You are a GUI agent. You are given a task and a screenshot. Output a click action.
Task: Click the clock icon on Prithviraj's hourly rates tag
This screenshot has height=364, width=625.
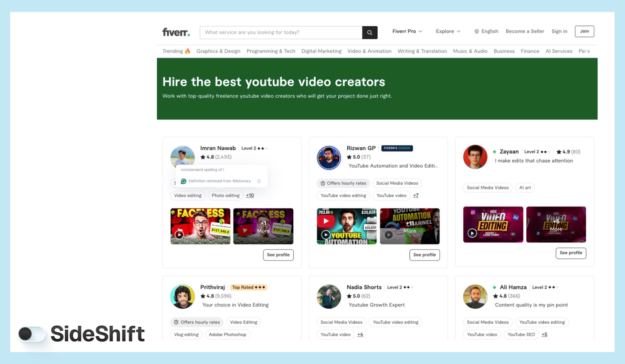pyautogui.click(x=176, y=322)
